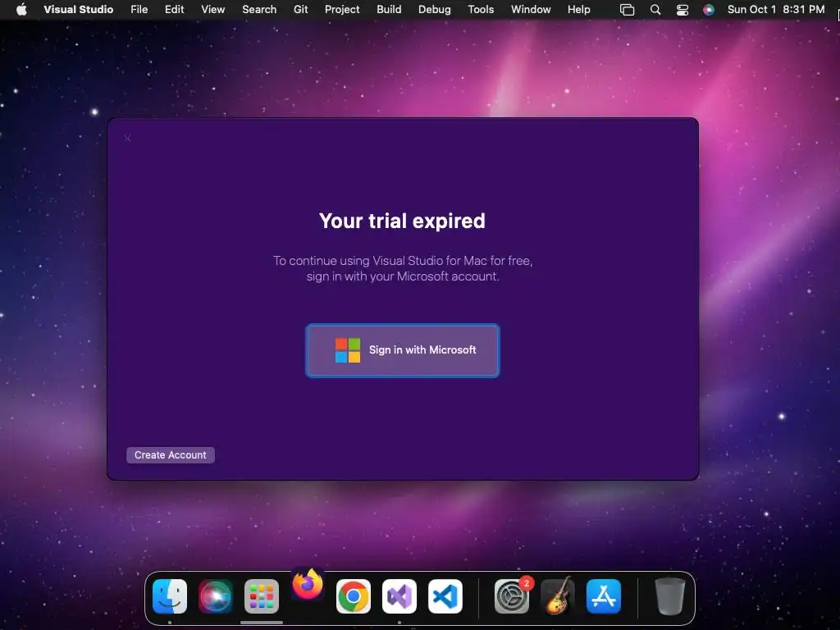Launch Siri from the dock
Image resolution: width=840 pixels, height=630 pixels.
[216, 596]
